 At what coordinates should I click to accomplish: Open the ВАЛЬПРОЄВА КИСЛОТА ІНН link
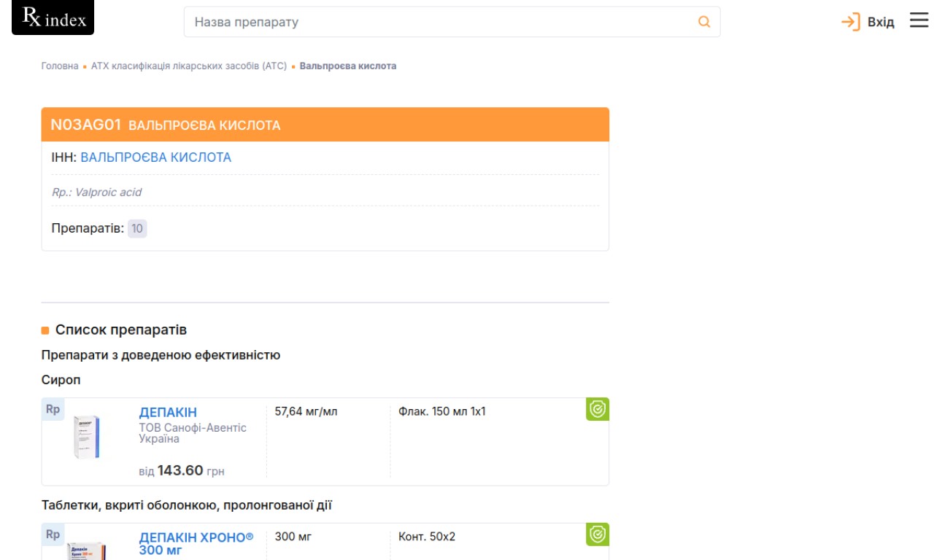[155, 157]
